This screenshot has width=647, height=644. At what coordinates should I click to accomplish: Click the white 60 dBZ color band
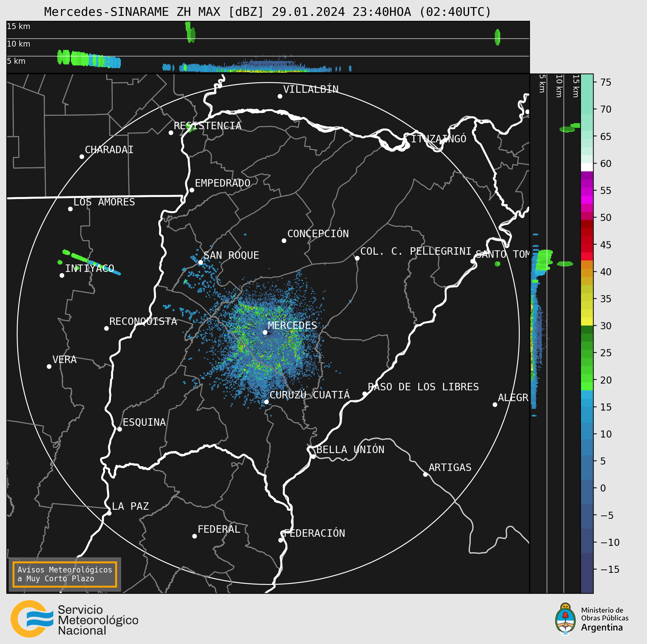(587, 167)
